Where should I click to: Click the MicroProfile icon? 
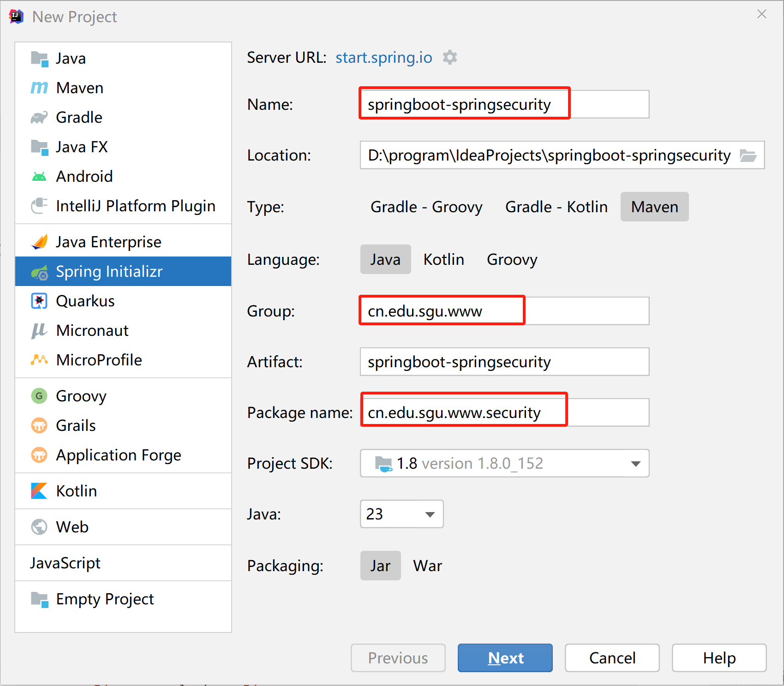(39, 360)
